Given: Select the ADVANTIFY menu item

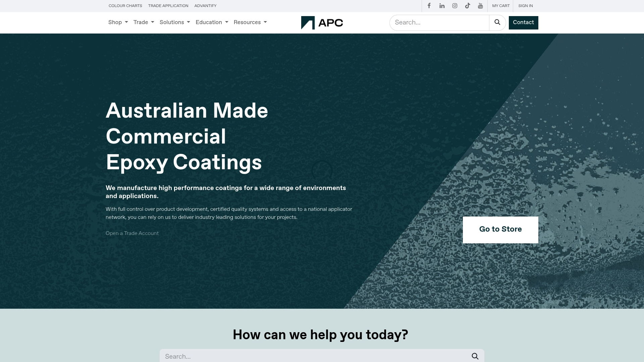Looking at the screenshot, I should (205, 6).
